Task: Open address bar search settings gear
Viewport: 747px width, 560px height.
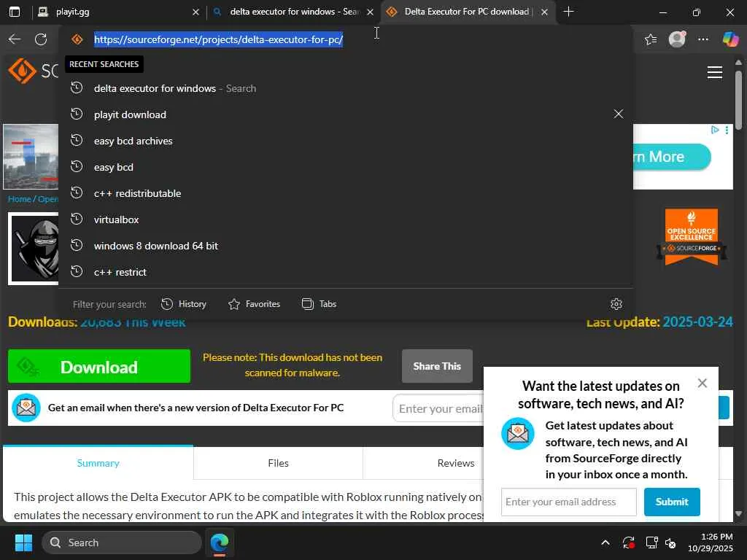Action: coord(616,304)
